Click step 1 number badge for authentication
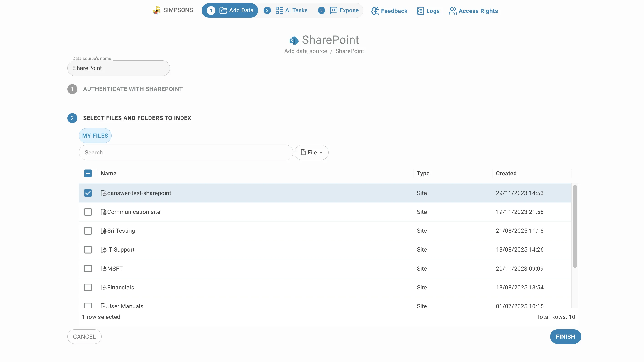 (x=72, y=89)
